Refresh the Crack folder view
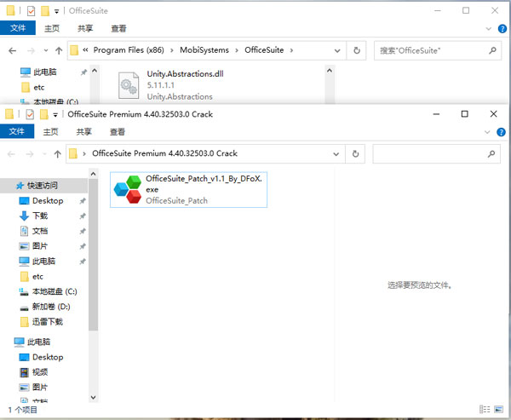Screen dimensions: 511x420 (355, 154)
